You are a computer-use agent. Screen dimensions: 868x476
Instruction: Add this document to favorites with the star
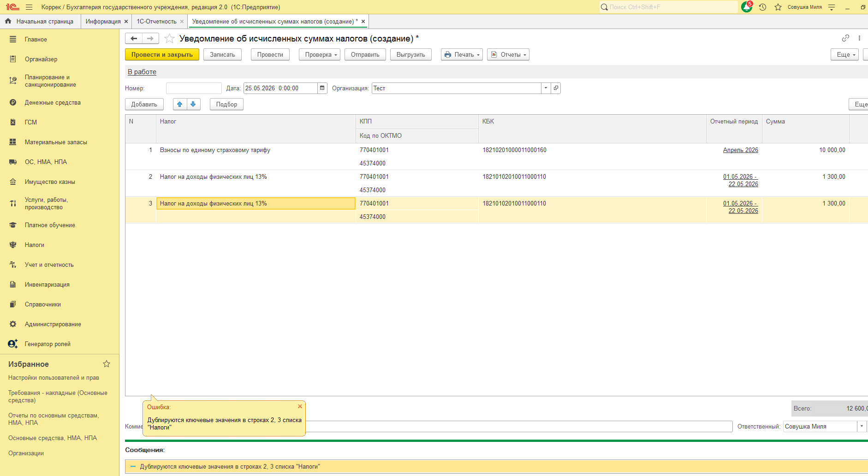pos(169,39)
